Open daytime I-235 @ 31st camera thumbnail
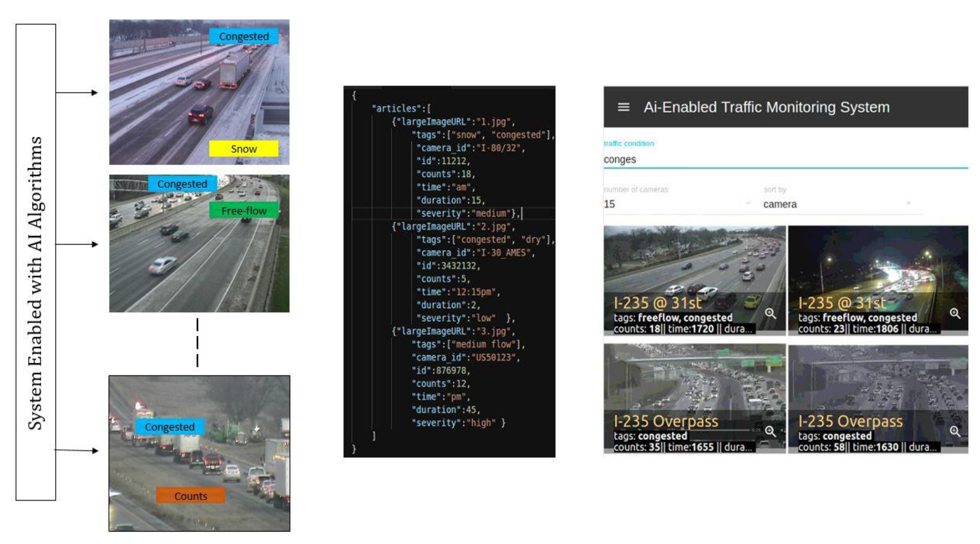 (x=694, y=263)
